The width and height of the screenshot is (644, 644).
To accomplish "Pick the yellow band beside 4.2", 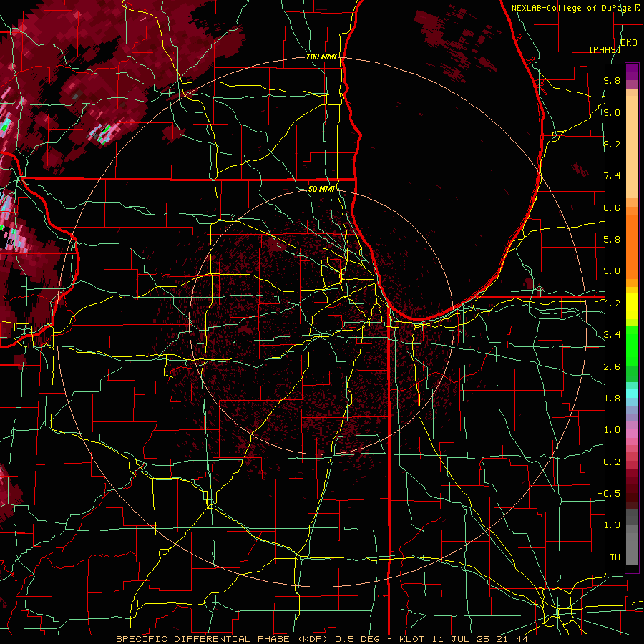I will pyautogui.click(x=632, y=306).
